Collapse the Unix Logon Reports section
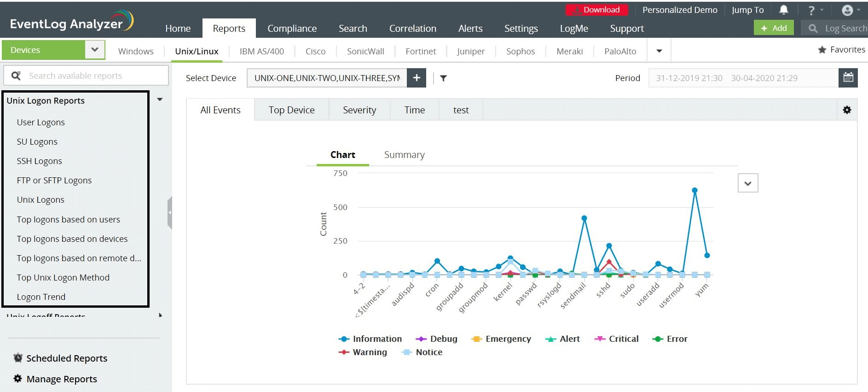868x392 pixels. click(160, 99)
